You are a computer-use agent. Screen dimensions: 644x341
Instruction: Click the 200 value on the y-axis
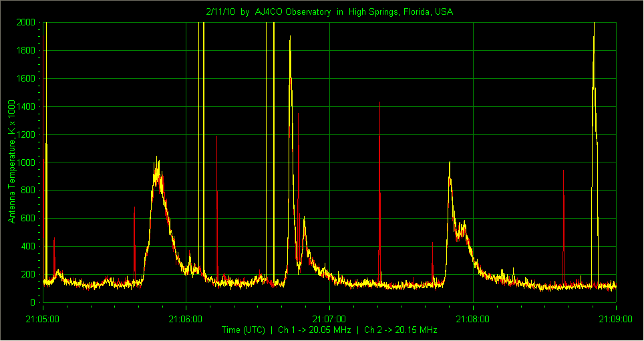tap(28, 274)
